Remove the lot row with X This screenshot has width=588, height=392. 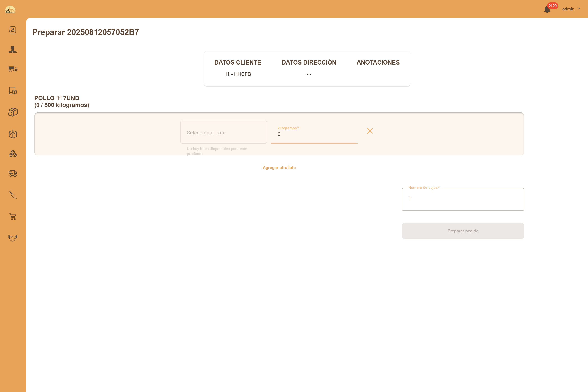click(x=370, y=131)
